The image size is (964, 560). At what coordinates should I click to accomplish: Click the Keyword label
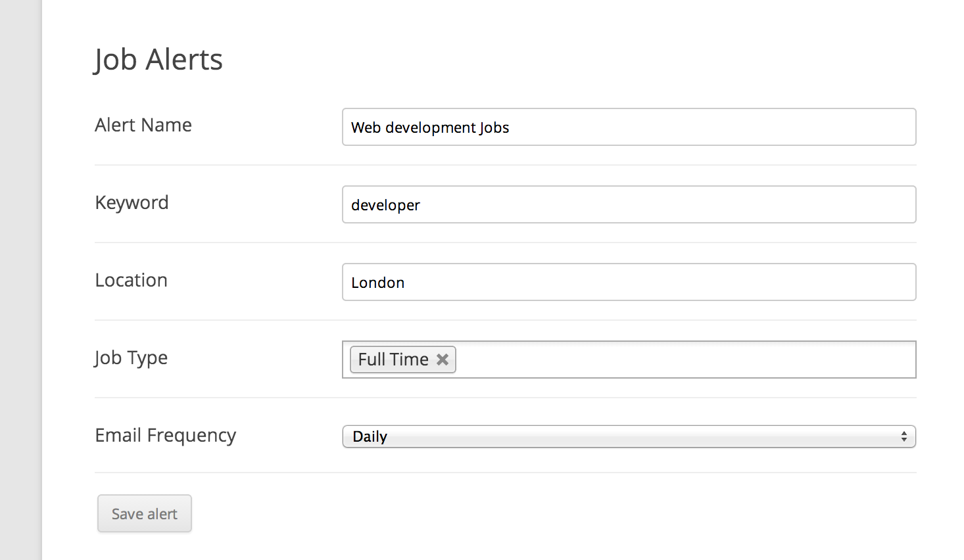(132, 202)
